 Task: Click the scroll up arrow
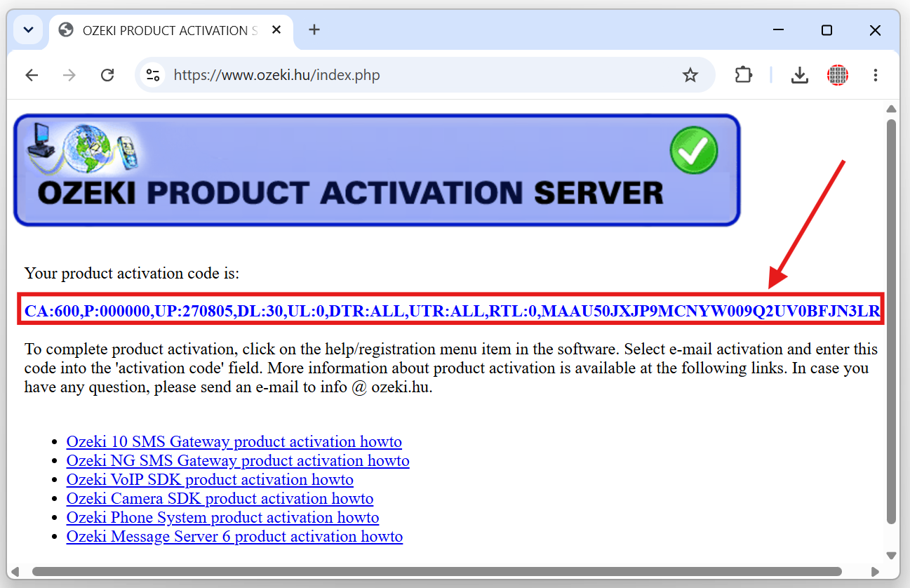891,109
